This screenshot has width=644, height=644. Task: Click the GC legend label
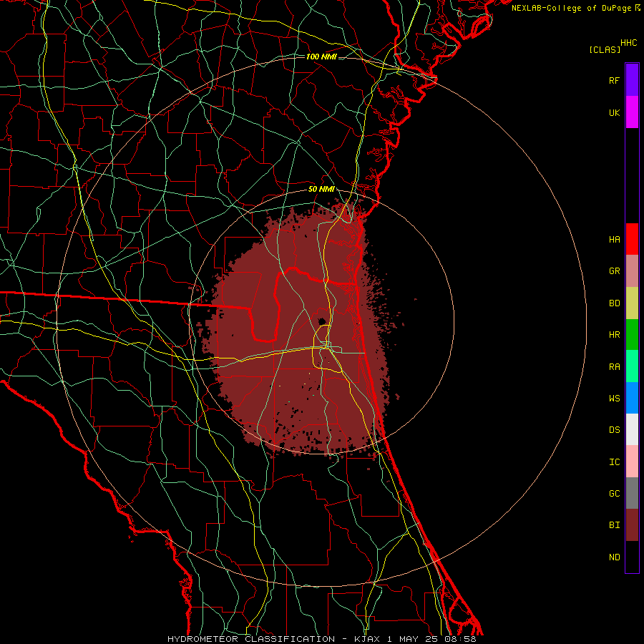pyautogui.click(x=614, y=493)
